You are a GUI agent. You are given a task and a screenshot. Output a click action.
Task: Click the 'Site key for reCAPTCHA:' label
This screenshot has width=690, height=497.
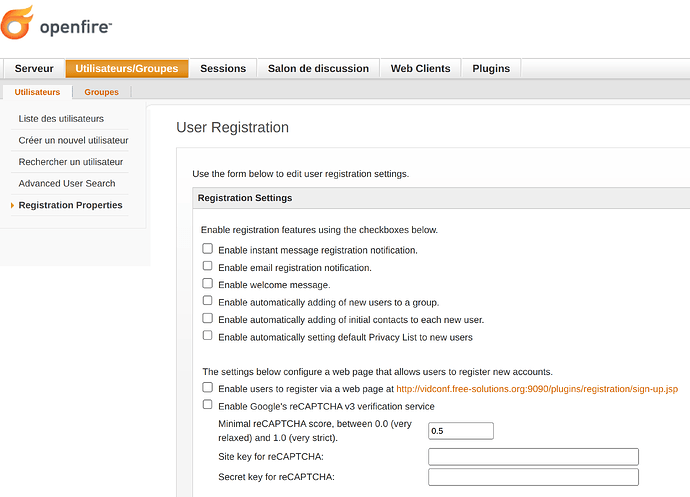[271, 457]
